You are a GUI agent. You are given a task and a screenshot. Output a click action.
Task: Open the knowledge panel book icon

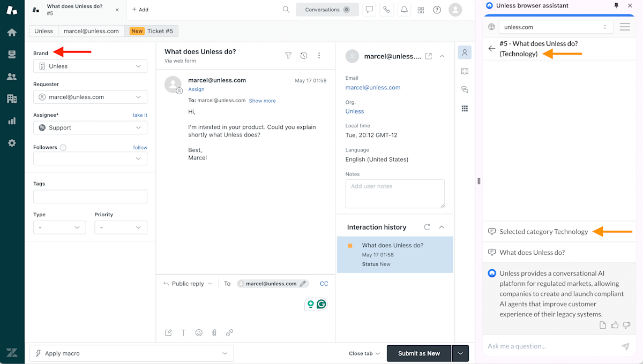click(x=465, y=71)
